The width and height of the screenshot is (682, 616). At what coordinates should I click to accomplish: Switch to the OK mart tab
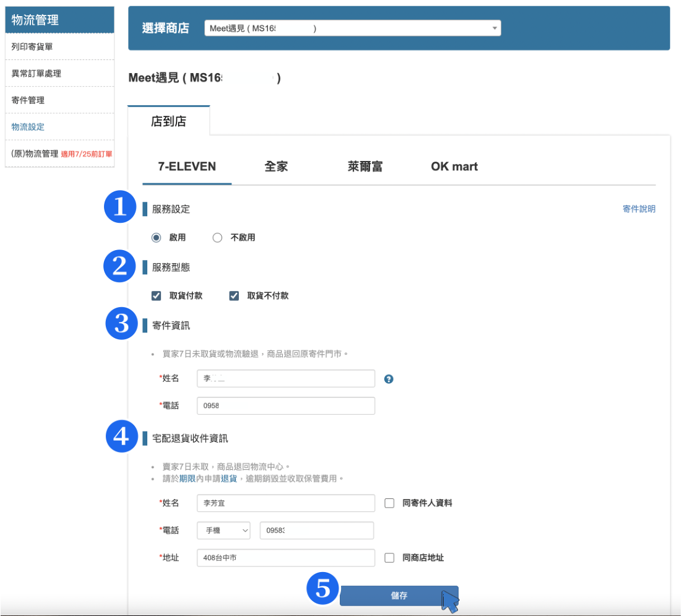tap(454, 167)
